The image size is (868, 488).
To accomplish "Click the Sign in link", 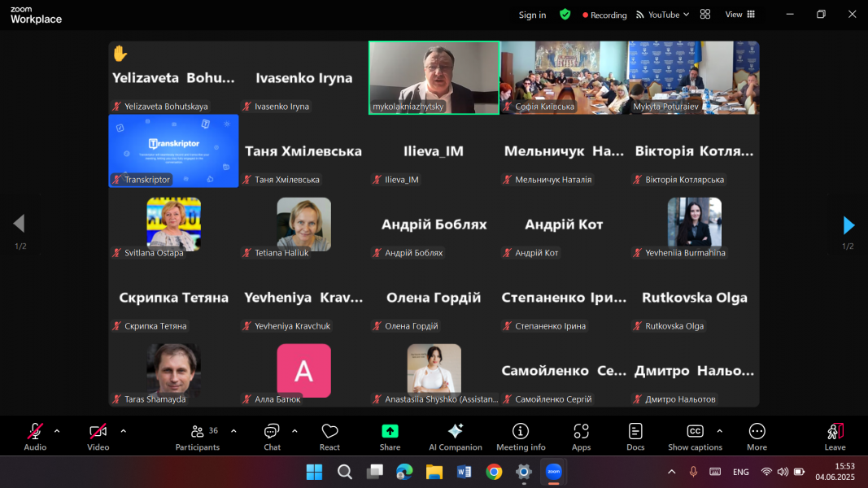I will tap(532, 15).
